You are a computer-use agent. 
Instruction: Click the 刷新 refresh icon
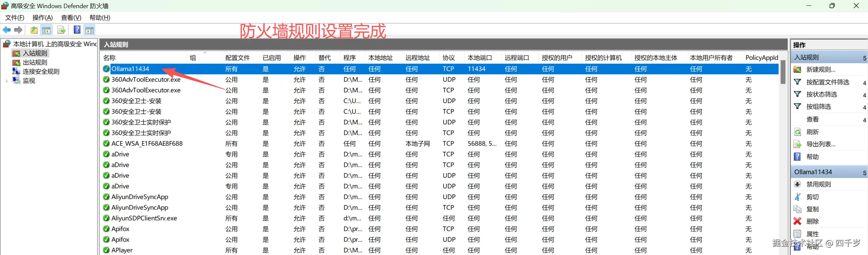click(798, 132)
